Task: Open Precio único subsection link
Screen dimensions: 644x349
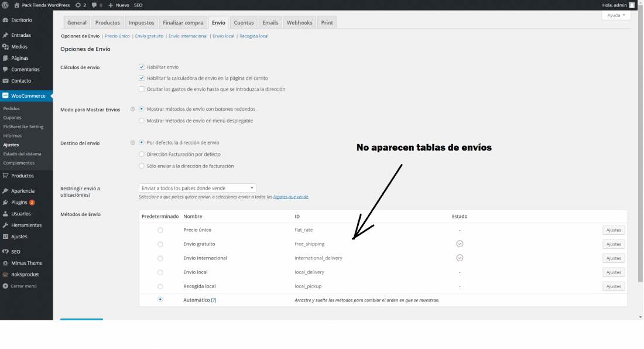Action: pyautogui.click(x=117, y=36)
